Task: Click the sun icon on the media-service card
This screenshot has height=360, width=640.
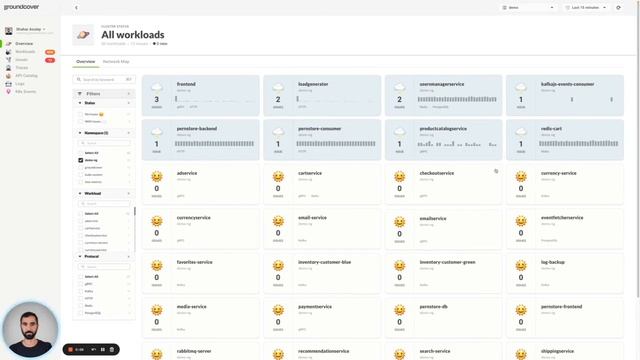Action: (157, 310)
